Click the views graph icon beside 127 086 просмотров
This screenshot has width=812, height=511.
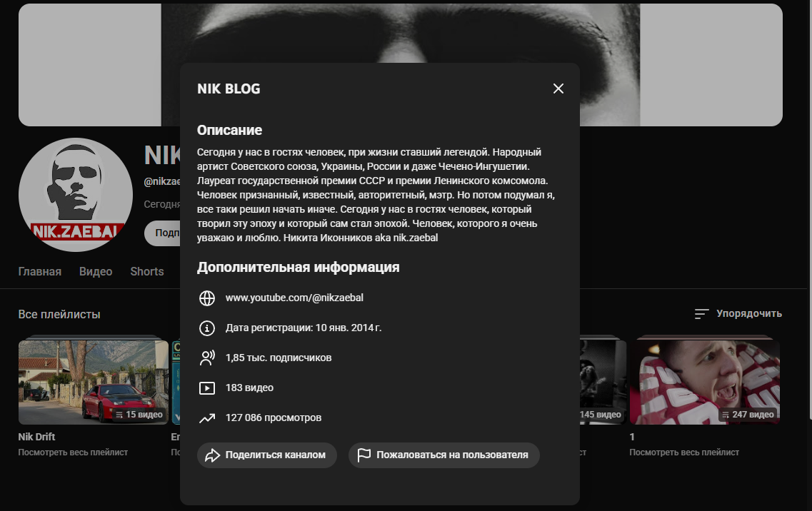tap(207, 418)
